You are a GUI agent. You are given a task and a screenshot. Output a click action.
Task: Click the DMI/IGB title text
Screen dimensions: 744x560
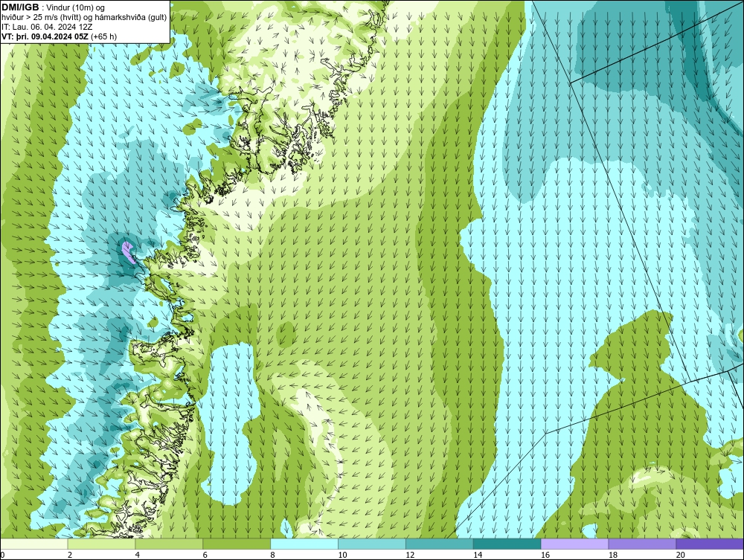click(x=20, y=7)
